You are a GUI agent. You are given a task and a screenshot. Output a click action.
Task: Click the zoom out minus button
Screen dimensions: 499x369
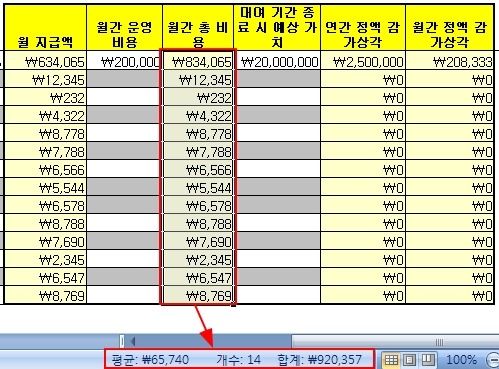[493, 360]
